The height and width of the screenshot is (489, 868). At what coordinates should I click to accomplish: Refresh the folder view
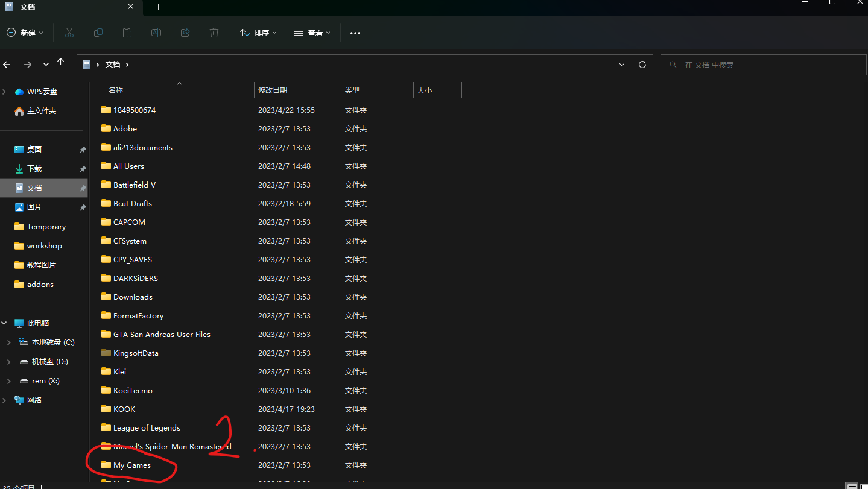[642, 65]
